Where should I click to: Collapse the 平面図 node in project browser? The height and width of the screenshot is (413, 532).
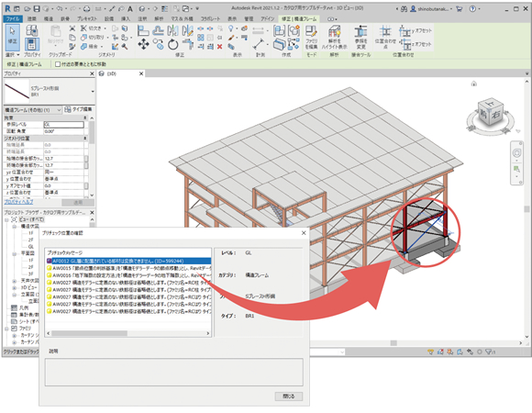15,253
